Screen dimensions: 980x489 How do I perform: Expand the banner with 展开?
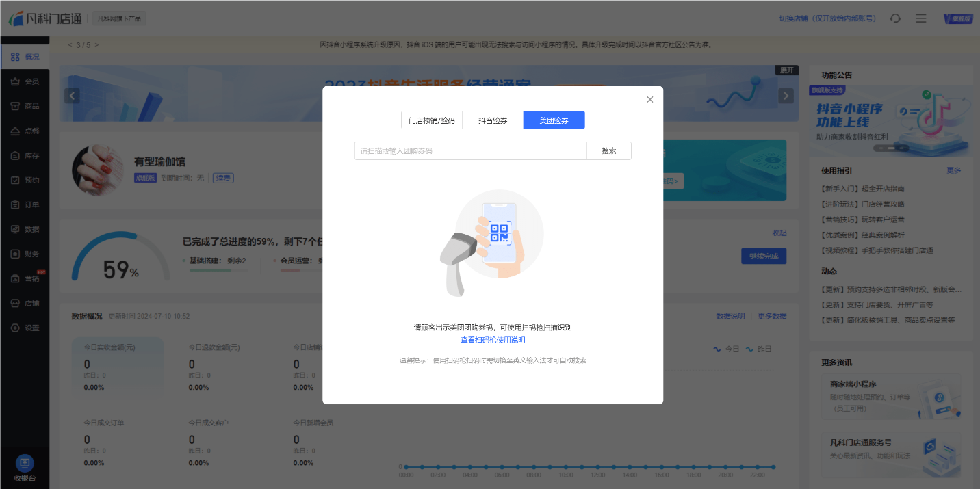[x=787, y=70]
